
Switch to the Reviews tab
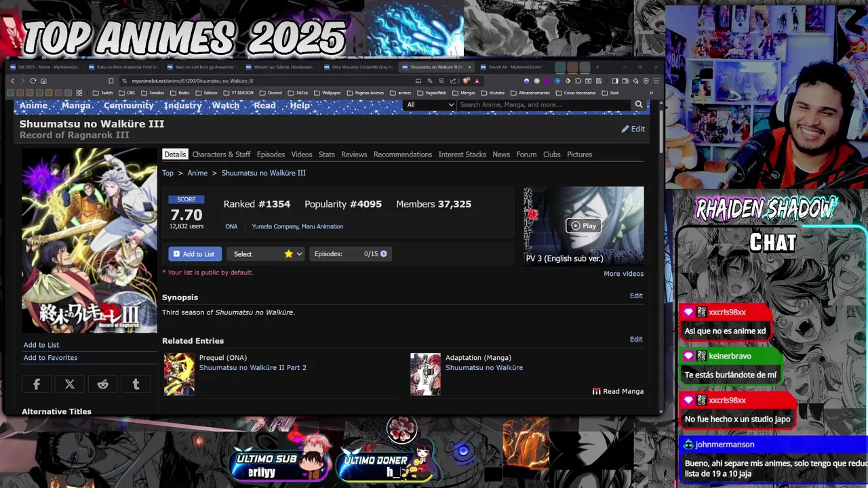click(354, 155)
